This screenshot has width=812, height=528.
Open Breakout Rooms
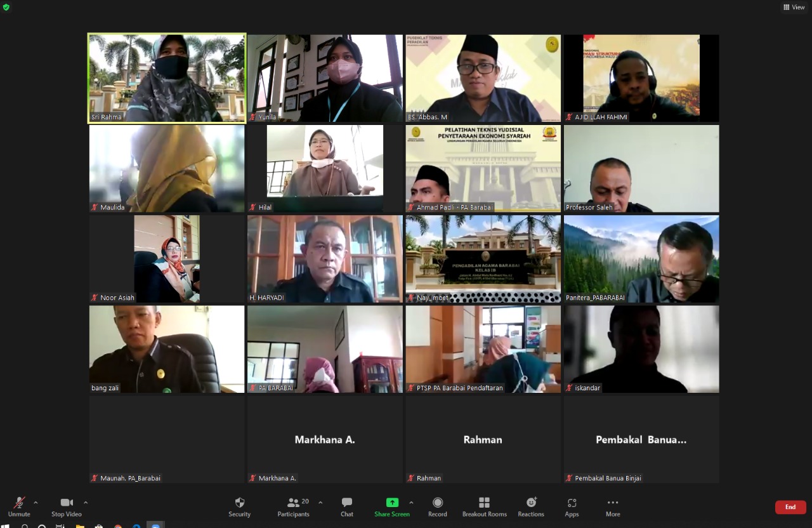coord(484,506)
